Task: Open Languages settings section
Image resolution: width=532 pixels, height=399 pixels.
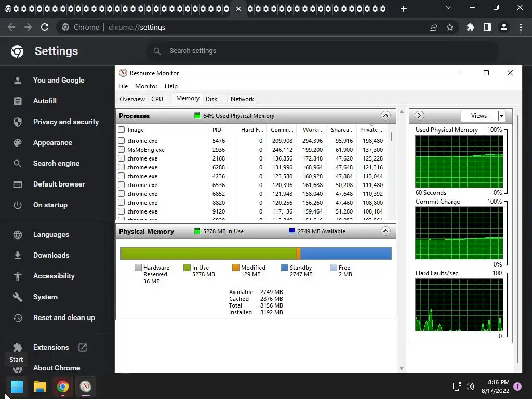Action: coord(51,234)
